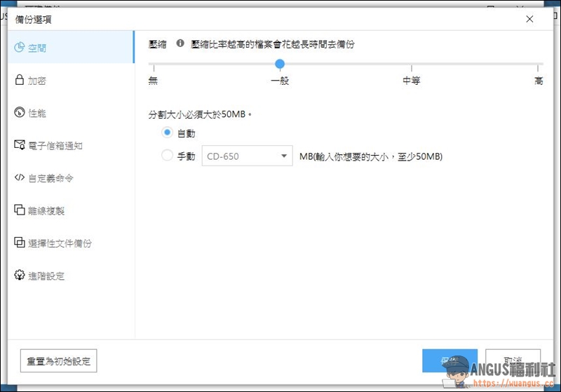Viewport: 561px width, 392px height.
Task: Click the 自定義命令 code icon
Action: [x=20, y=178]
